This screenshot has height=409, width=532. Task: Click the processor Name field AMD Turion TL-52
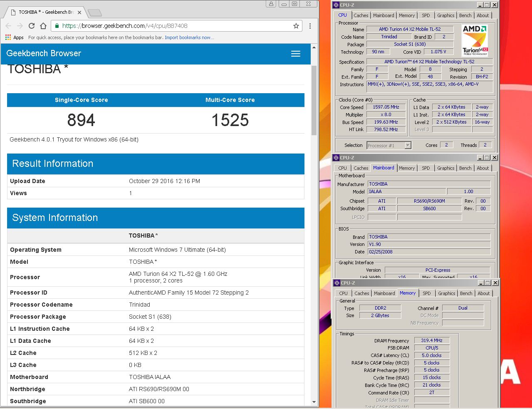point(410,29)
